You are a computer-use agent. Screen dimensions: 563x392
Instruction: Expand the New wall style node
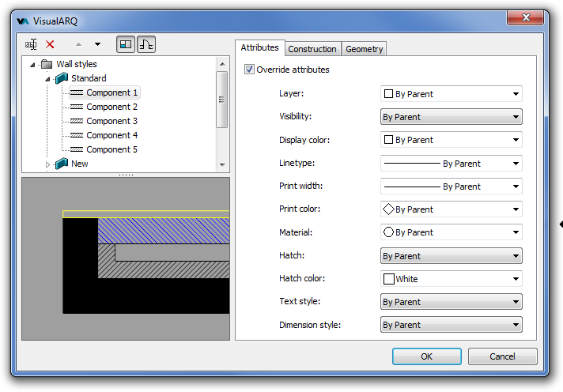(47, 164)
